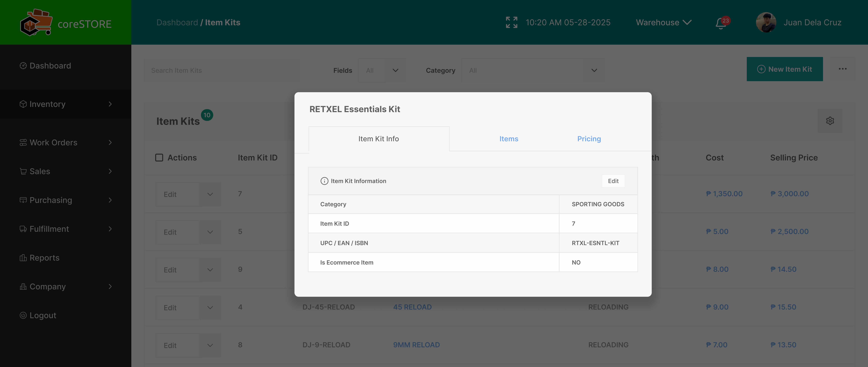This screenshot has height=367, width=868.
Task: Click Edit button for kit 5 row
Action: (x=178, y=232)
